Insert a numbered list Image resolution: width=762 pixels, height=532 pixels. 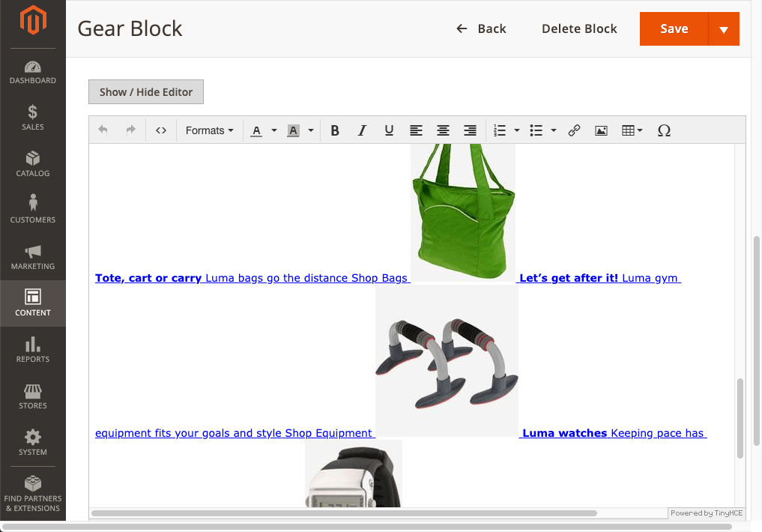[x=500, y=130]
